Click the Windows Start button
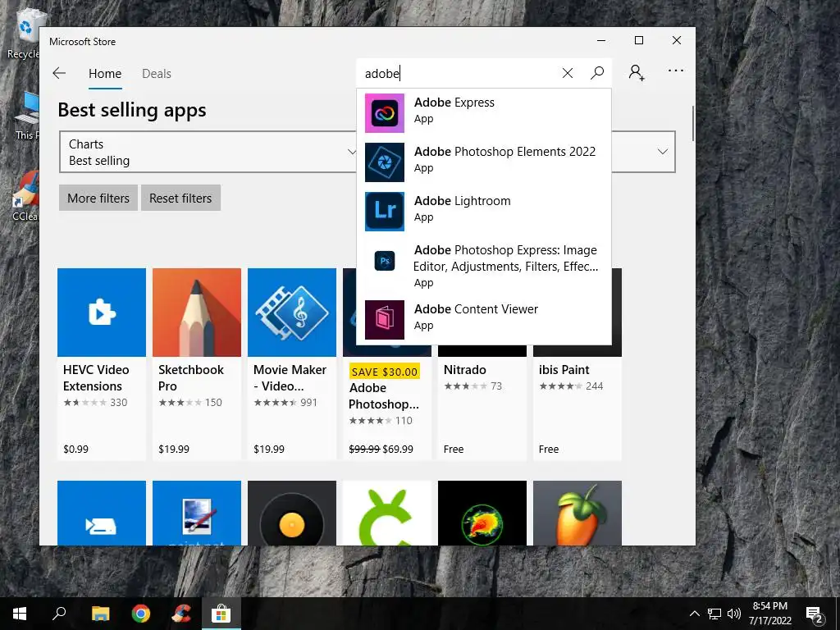The image size is (840, 630). click(20, 614)
